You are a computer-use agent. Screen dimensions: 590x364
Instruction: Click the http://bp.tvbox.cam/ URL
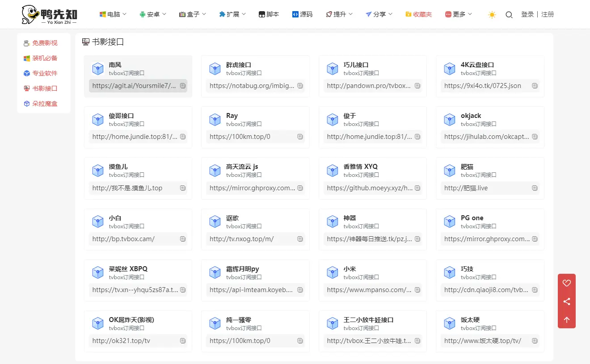123,239
